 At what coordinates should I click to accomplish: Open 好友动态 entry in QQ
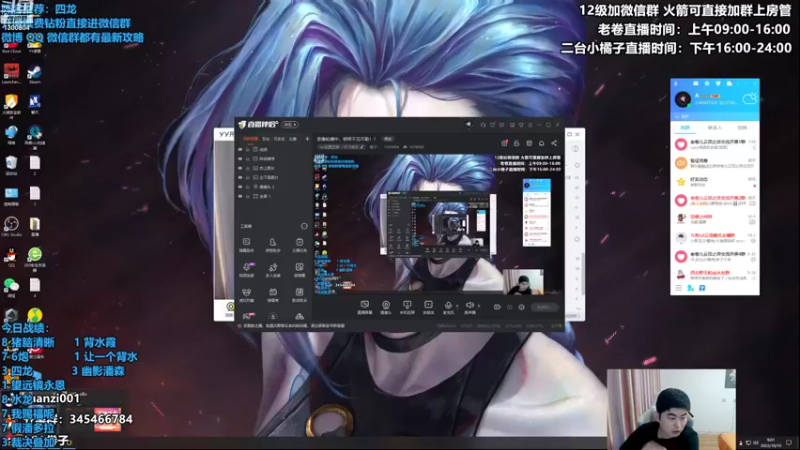click(x=714, y=182)
